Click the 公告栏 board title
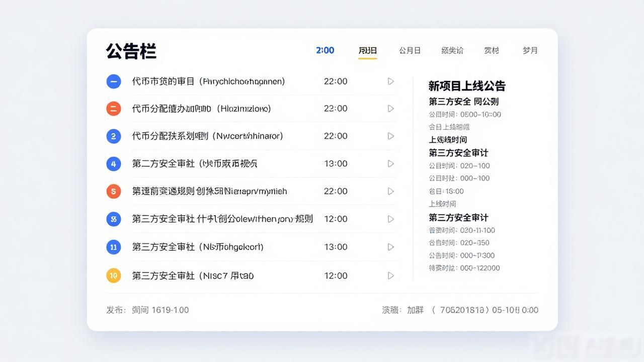The height and width of the screenshot is (362, 644). tap(131, 51)
